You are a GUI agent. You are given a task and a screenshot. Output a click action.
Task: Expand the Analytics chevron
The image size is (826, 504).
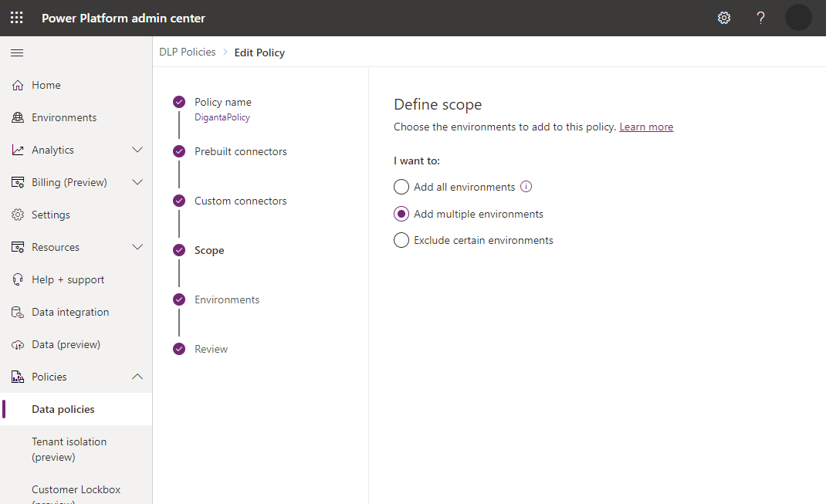click(137, 150)
